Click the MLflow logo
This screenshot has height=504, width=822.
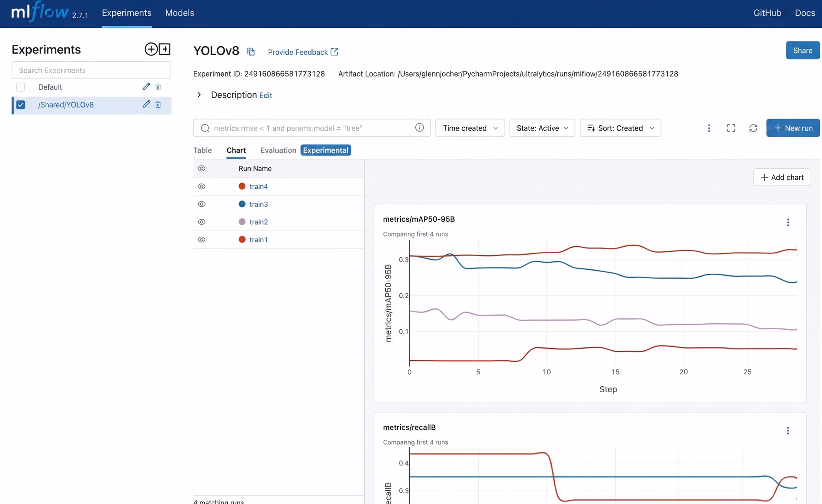tap(40, 12)
